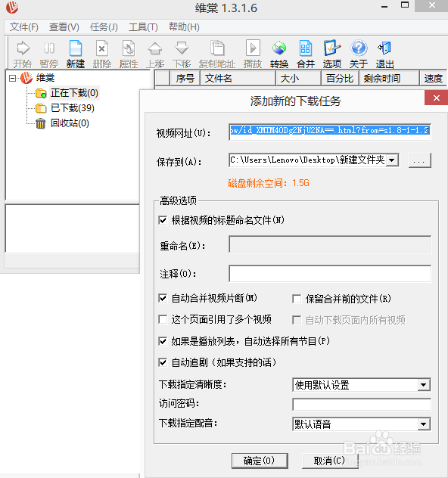Select the 已下载(39) folder
448x478 pixels.
[73, 108]
